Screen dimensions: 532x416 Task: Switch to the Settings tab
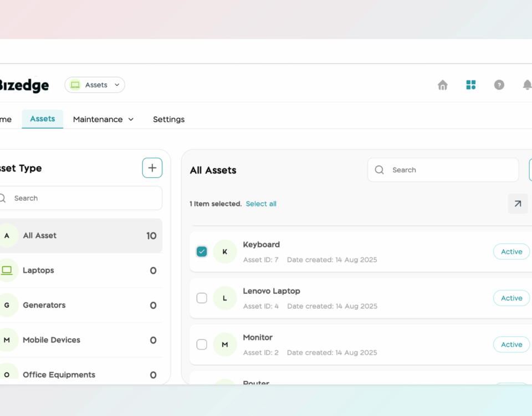[x=168, y=119]
